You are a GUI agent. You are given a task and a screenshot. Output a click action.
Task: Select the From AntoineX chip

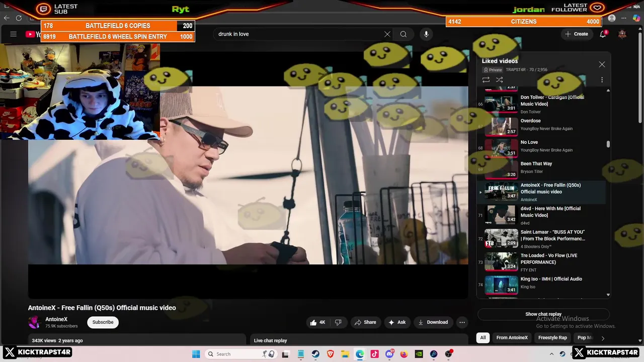point(512,338)
